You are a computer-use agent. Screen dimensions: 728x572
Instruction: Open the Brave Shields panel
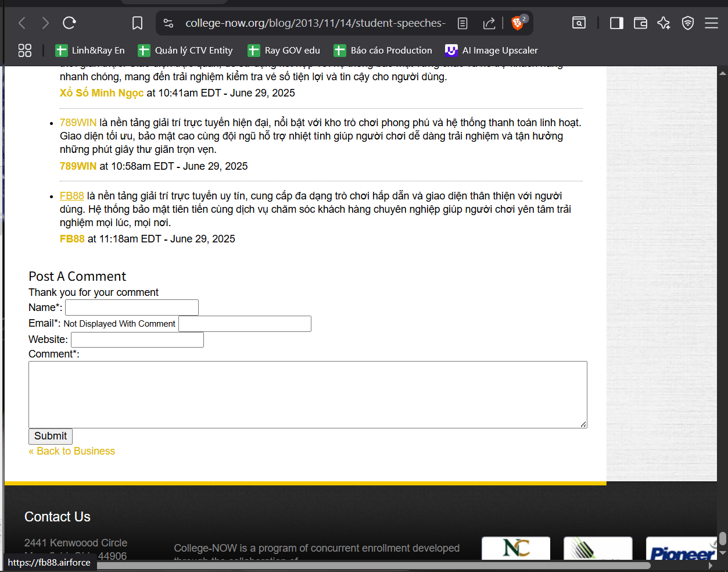(x=518, y=23)
